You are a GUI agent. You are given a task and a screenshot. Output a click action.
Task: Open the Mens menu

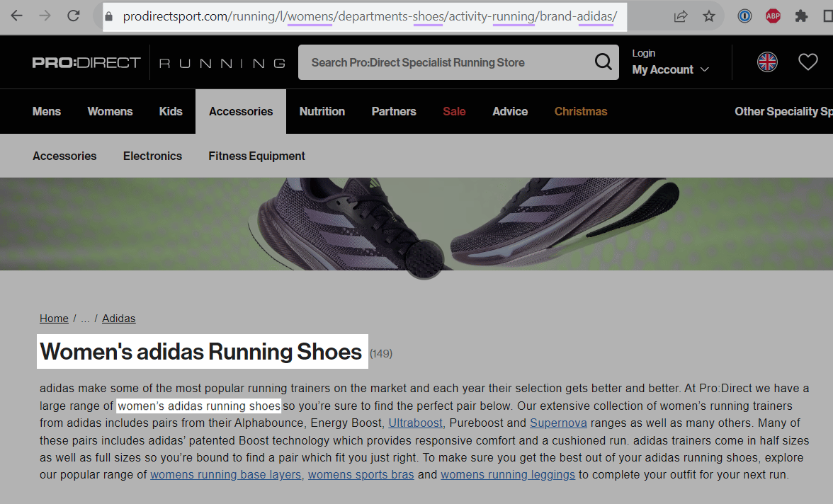47,112
